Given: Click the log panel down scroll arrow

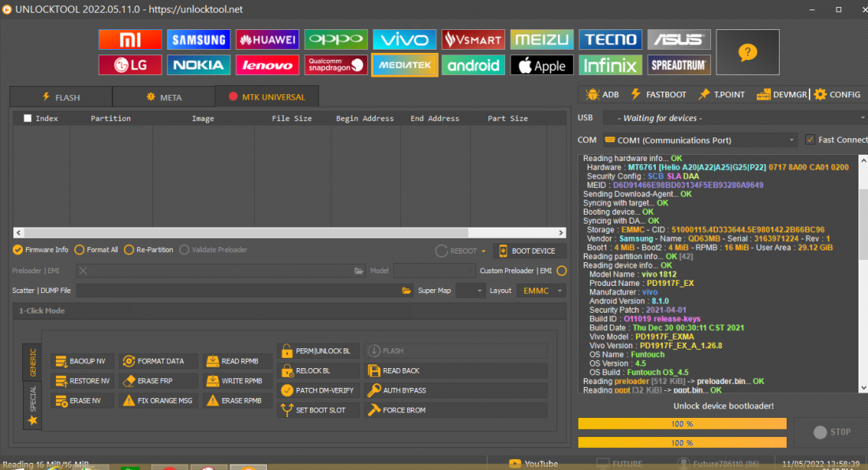Looking at the screenshot, I should (x=863, y=389).
